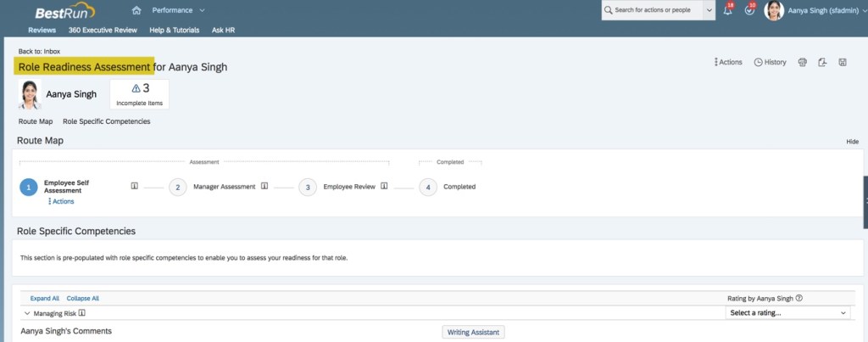
Task: Show info for Manager Assessment step
Action: [264, 187]
